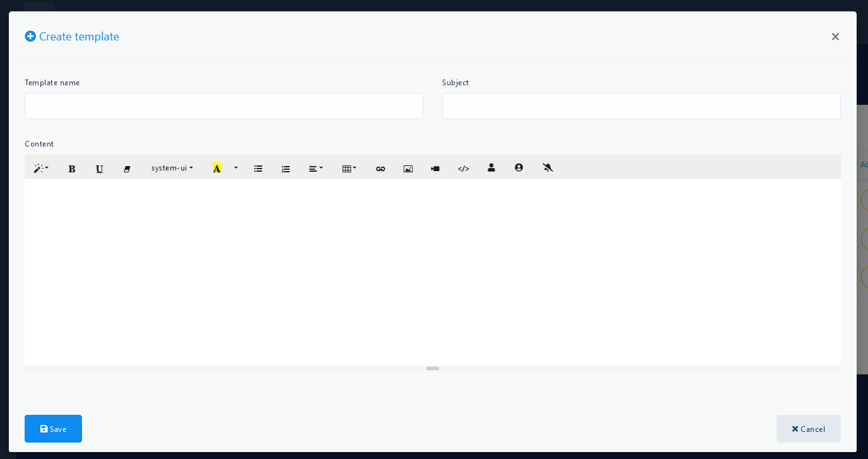868x459 pixels.
Task: Open the paragraph alignment menu
Action: (315, 169)
